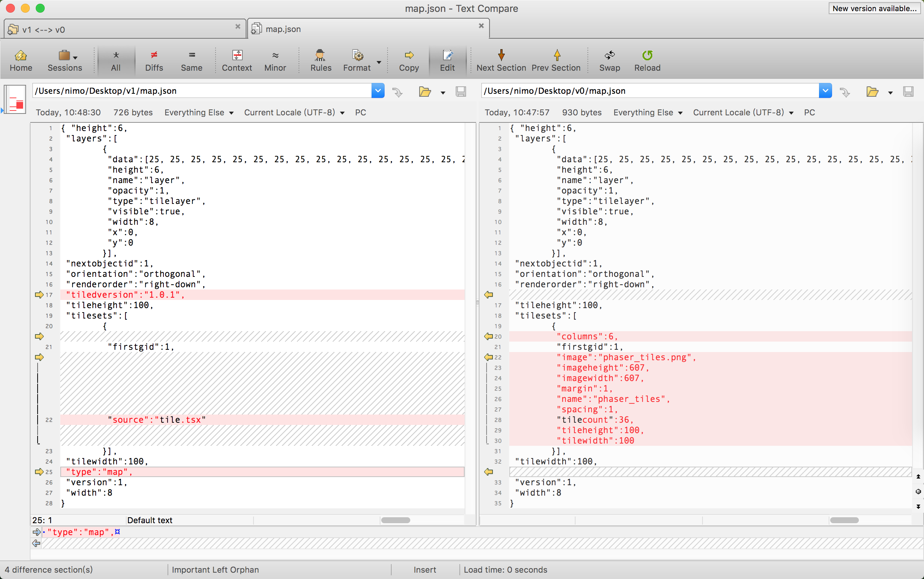Click the Home toolbar icon
The height and width of the screenshot is (579, 924).
point(22,60)
